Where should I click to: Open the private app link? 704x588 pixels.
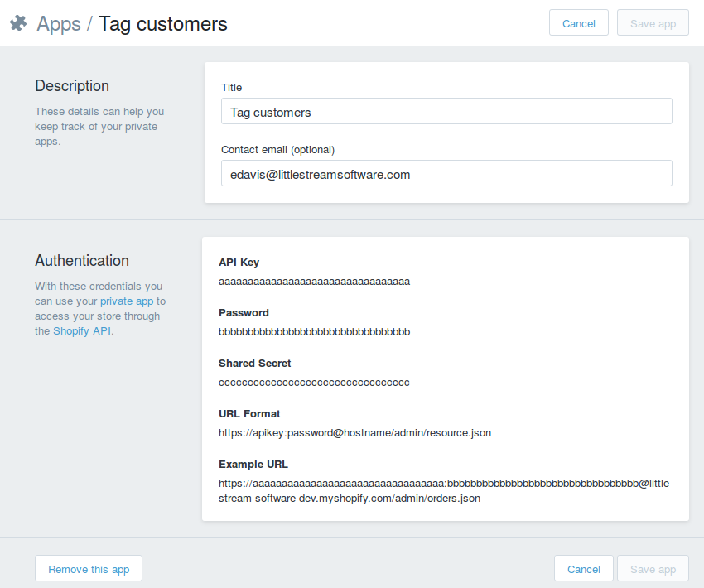click(x=127, y=301)
